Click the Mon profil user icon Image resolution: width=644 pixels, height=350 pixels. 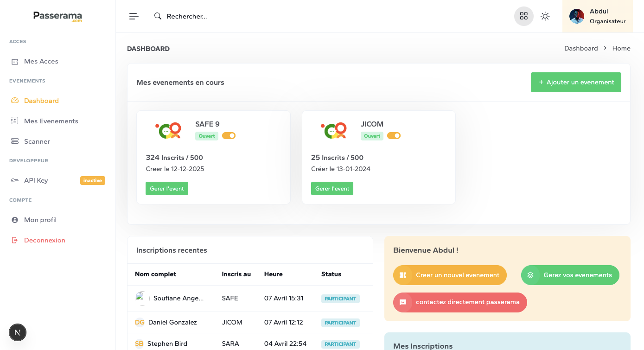click(x=15, y=220)
